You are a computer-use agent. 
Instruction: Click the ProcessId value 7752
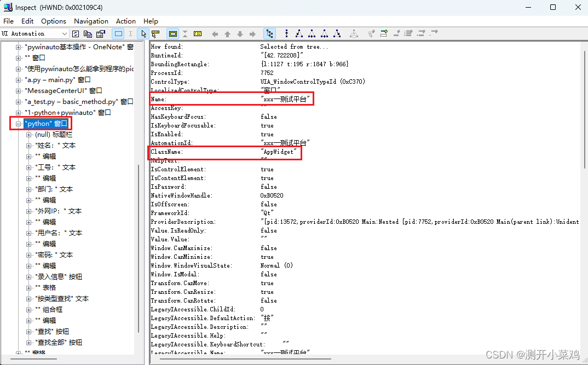(x=267, y=73)
